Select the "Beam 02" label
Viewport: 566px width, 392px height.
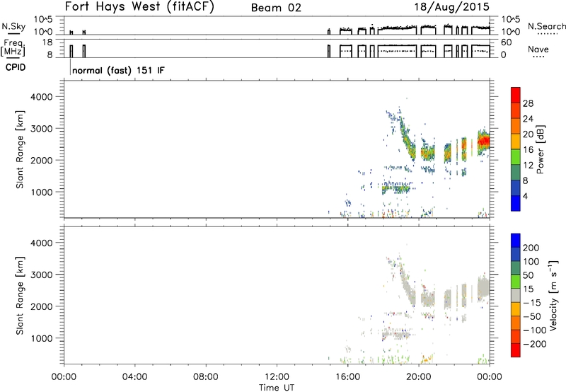[276, 8]
